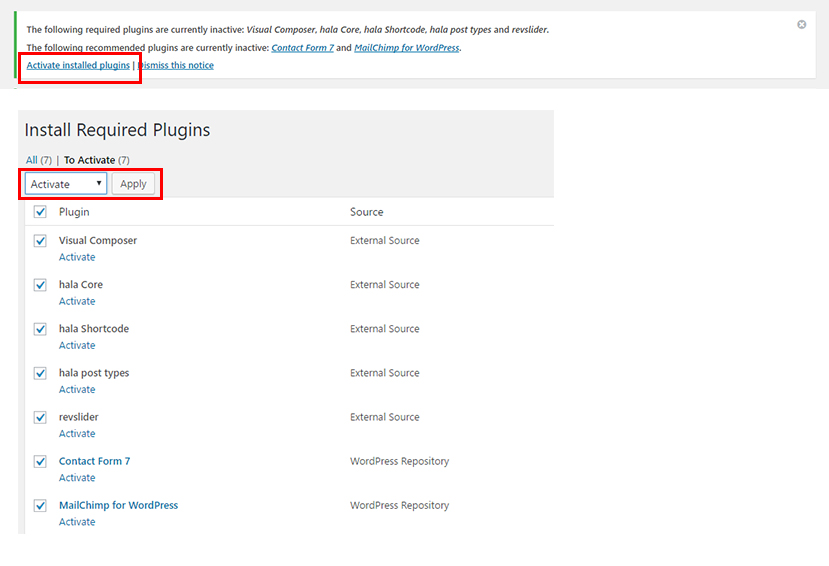This screenshot has height=566, width=829.
Task: Activate the Visual Composer plugin
Action: pos(77,257)
